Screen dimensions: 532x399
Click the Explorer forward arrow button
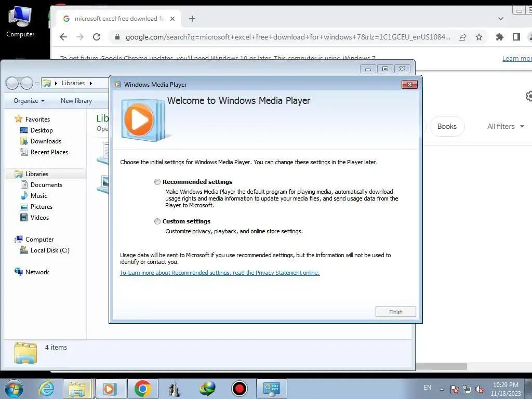coord(26,83)
